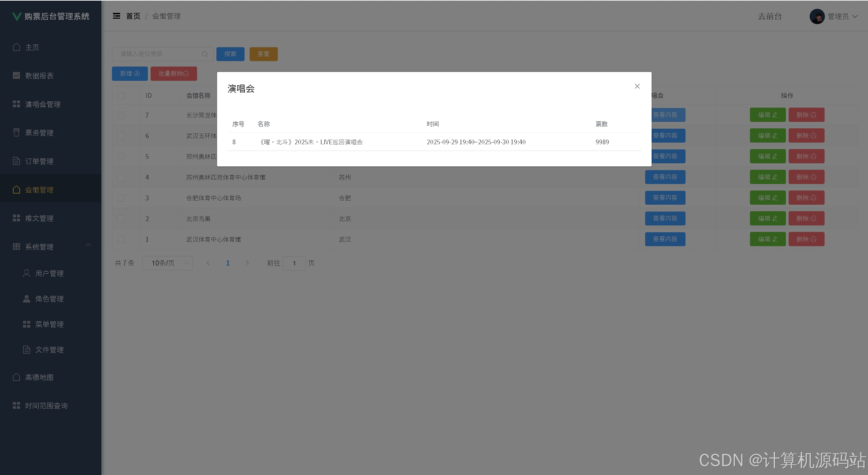The image size is (868, 475).
Task: Open the 10条/页 page size dropdown
Action: 168,263
